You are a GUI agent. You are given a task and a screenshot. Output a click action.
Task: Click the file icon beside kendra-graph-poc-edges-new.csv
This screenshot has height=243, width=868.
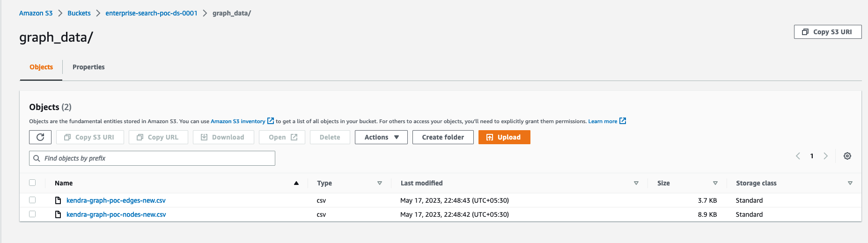58,200
